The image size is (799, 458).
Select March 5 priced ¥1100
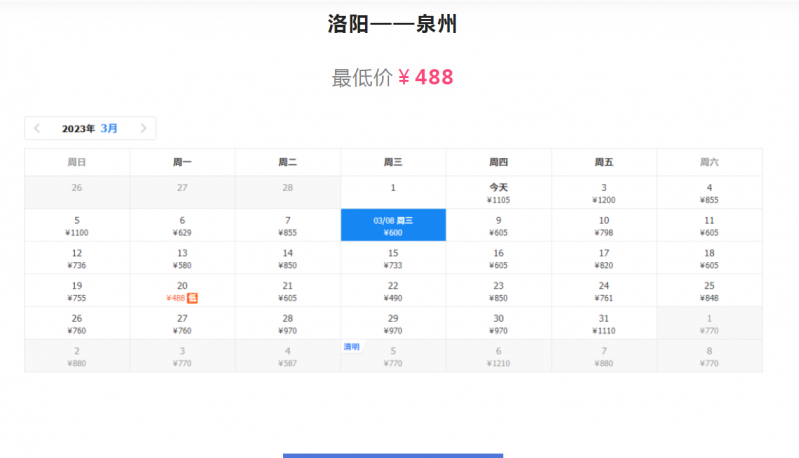click(x=77, y=225)
